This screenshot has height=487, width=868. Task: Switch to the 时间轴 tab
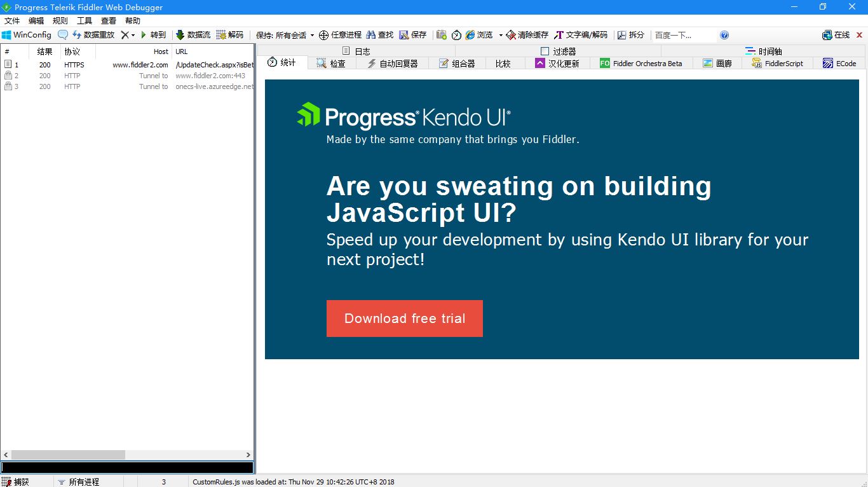coord(764,51)
